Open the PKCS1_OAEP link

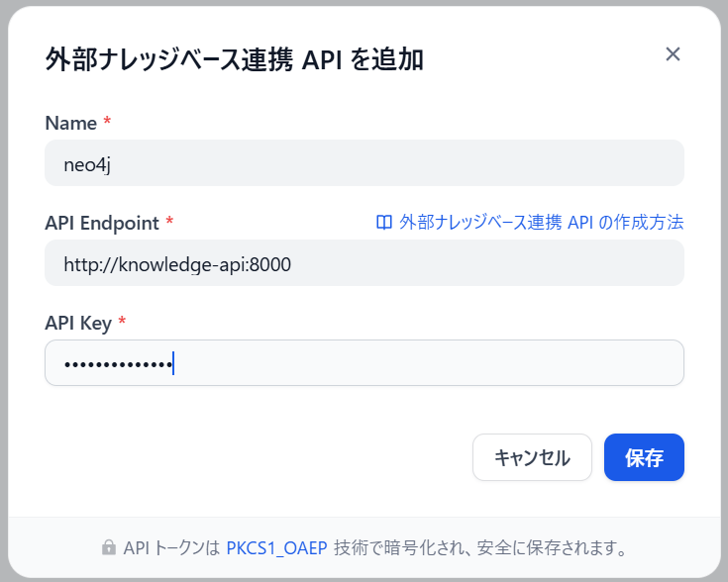[276, 548]
